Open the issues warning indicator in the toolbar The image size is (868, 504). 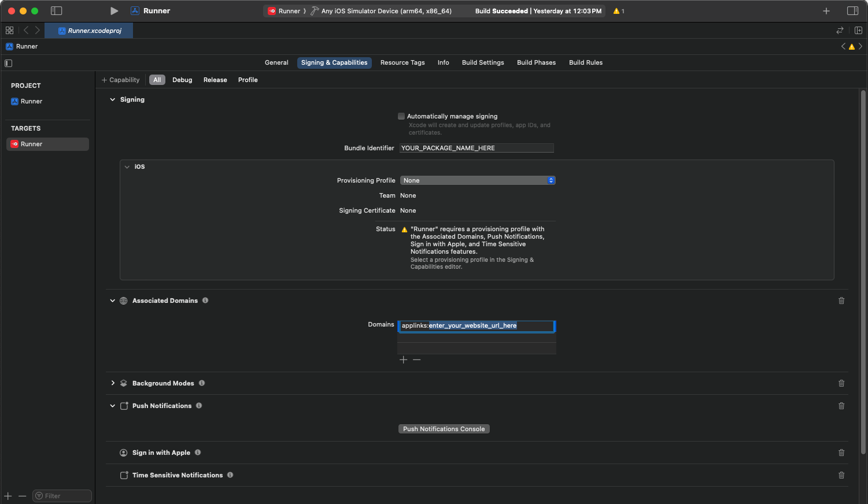click(x=619, y=11)
